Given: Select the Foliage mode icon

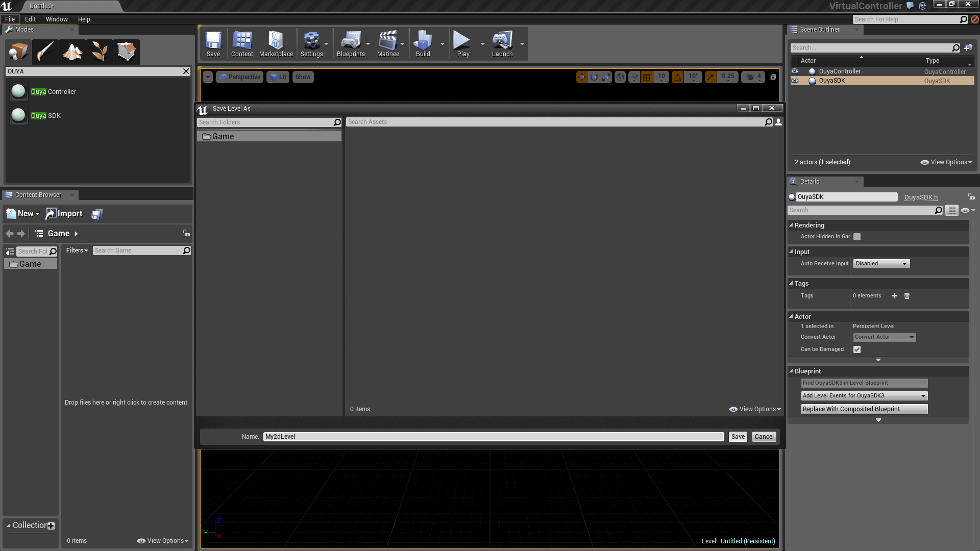Looking at the screenshot, I should click(x=99, y=52).
